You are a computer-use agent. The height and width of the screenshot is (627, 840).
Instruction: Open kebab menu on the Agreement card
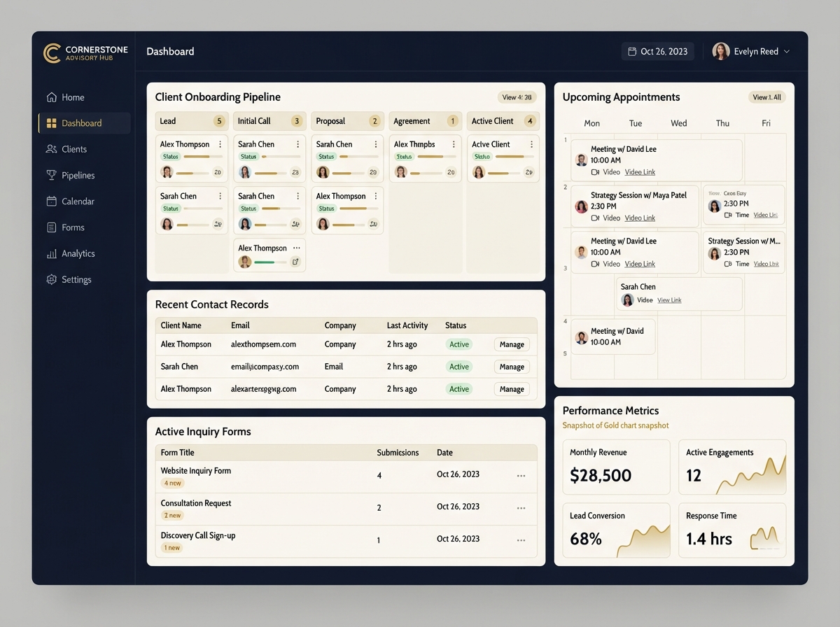click(454, 144)
